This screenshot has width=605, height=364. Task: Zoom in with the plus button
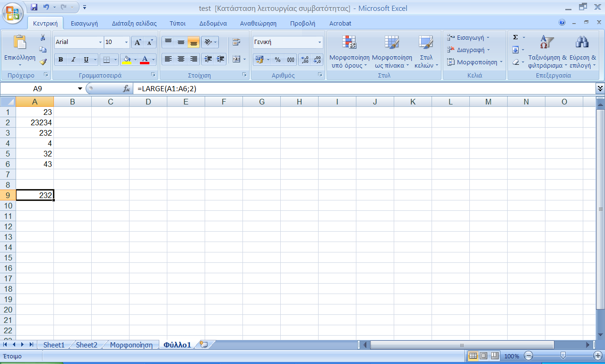coord(598,355)
